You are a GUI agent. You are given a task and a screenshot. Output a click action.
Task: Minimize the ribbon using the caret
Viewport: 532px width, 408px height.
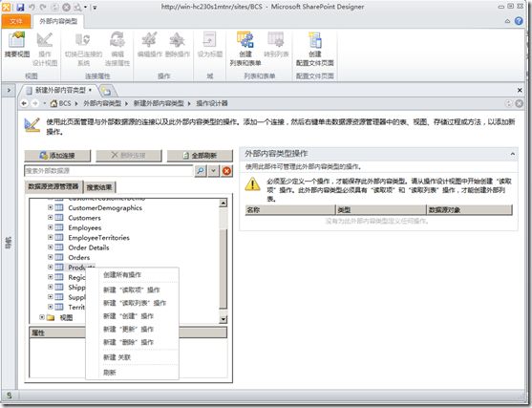pos(507,21)
